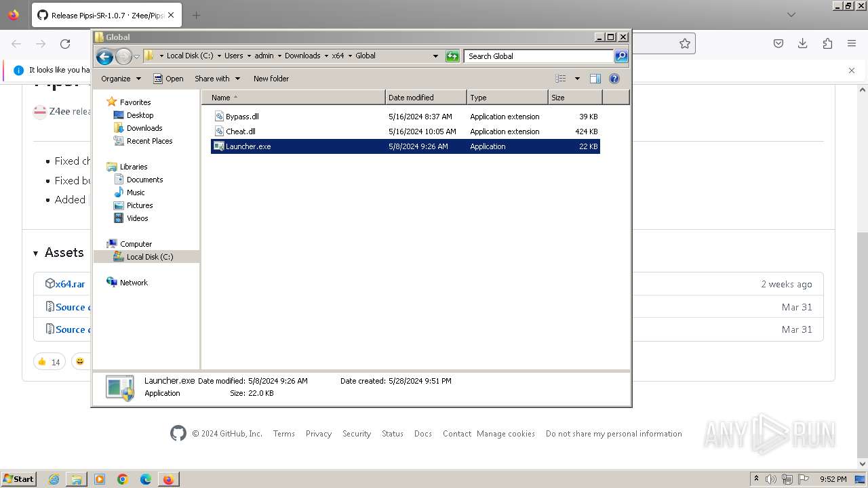Open GitHub Security footer link
The width and height of the screenshot is (868, 488).
(x=357, y=434)
